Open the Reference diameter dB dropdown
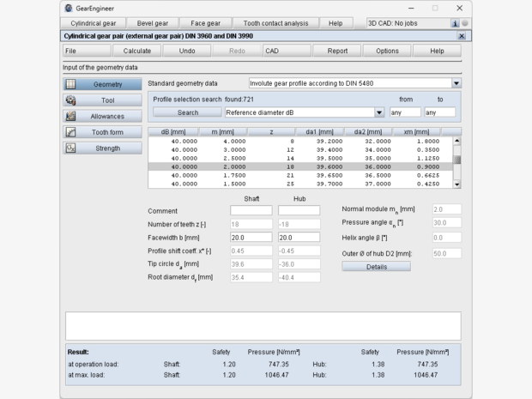The image size is (532, 399). click(x=379, y=112)
